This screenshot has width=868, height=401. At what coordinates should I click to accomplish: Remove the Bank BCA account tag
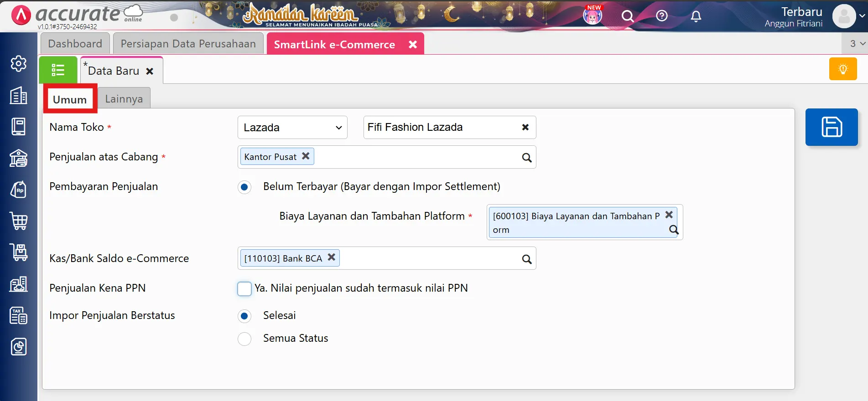332,257
